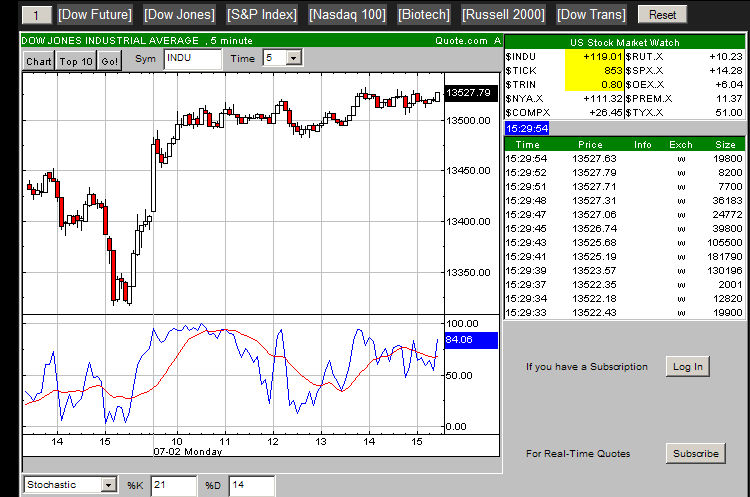Select the $TYX.X symbol in Market Watch

[x=644, y=112]
